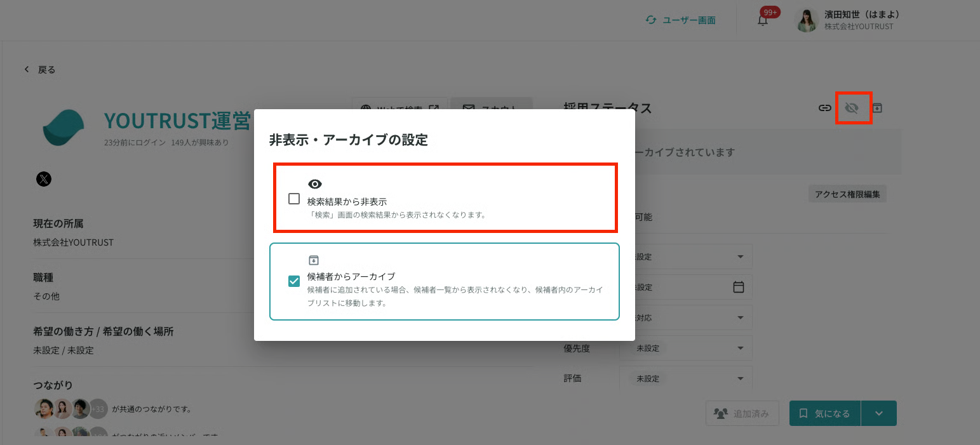The height and width of the screenshot is (445, 980).
Task: Select the 検索結果から非表示 label text
Action: [x=347, y=201]
